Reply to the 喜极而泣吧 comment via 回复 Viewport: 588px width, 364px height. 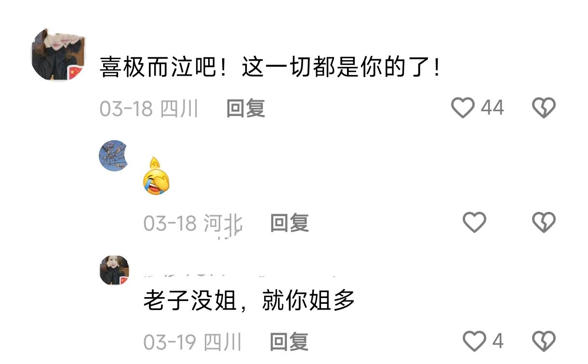click(x=246, y=108)
